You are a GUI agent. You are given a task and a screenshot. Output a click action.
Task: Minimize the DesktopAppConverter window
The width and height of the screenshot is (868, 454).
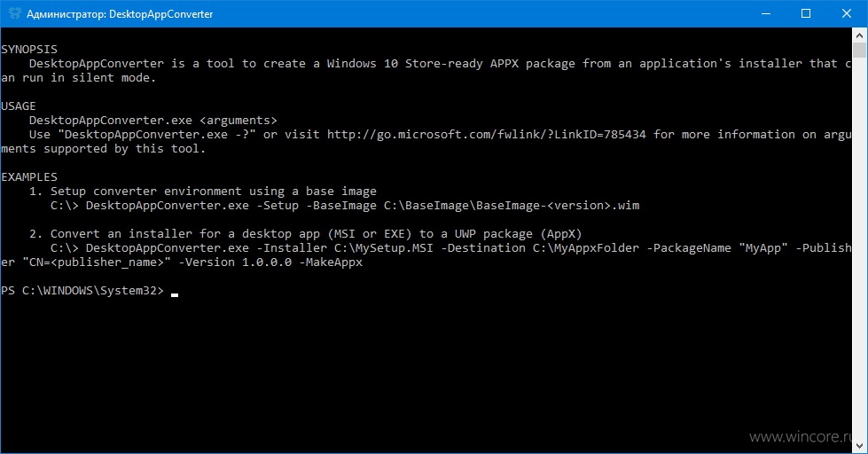[x=766, y=13]
